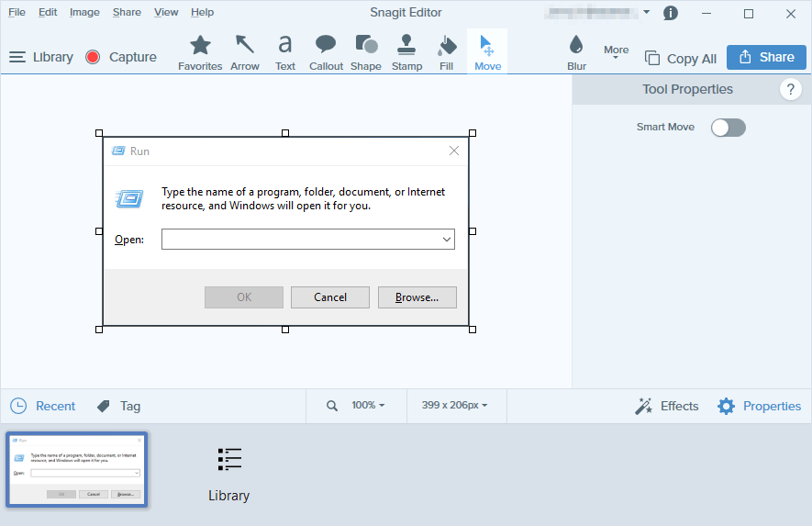Screen dimensions: 812x526
Task: Open the info icon in title bar
Action: (670, 13)
